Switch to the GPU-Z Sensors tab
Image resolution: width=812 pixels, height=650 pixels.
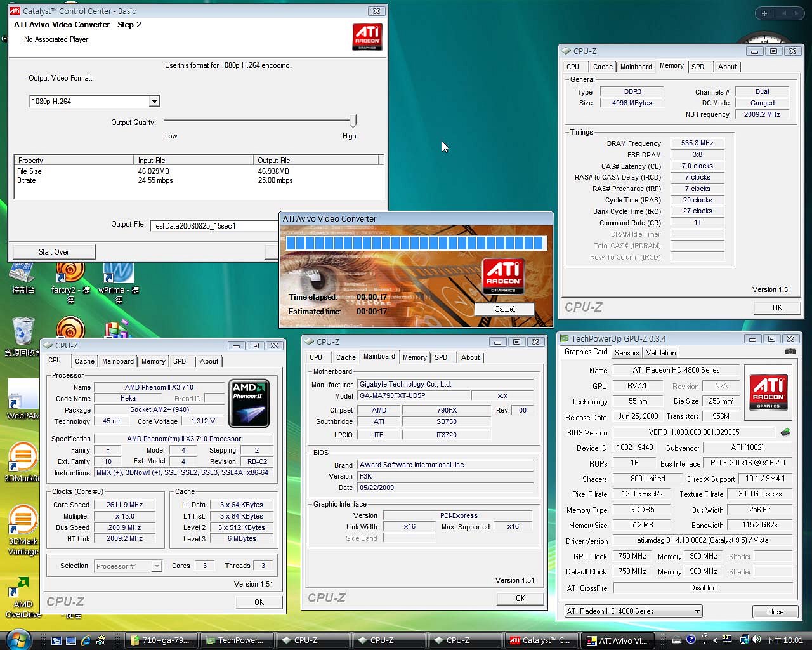point(627,353)
